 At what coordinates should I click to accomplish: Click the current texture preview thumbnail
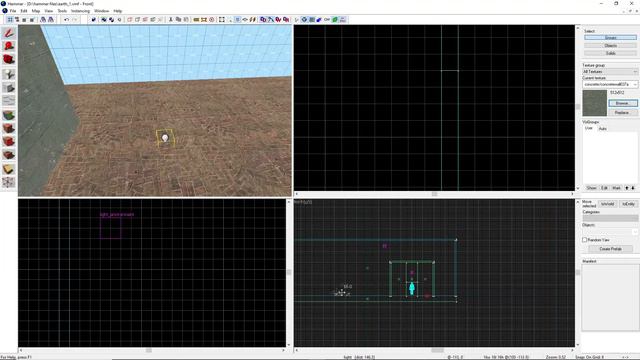pos(594,103)
